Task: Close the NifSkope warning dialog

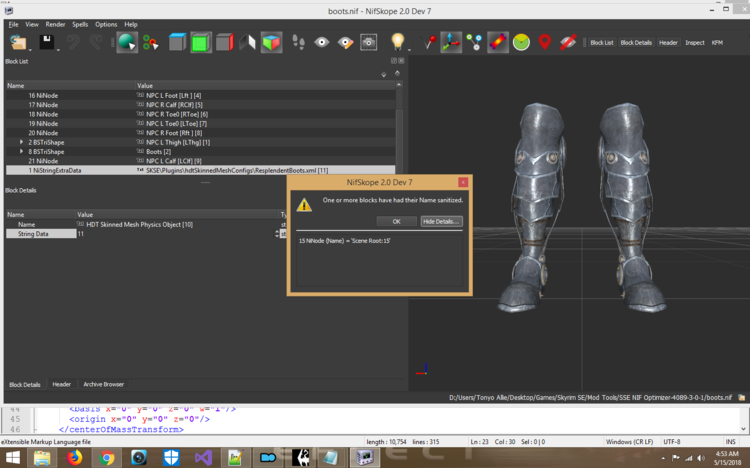Action: click(x=463, y=182)
